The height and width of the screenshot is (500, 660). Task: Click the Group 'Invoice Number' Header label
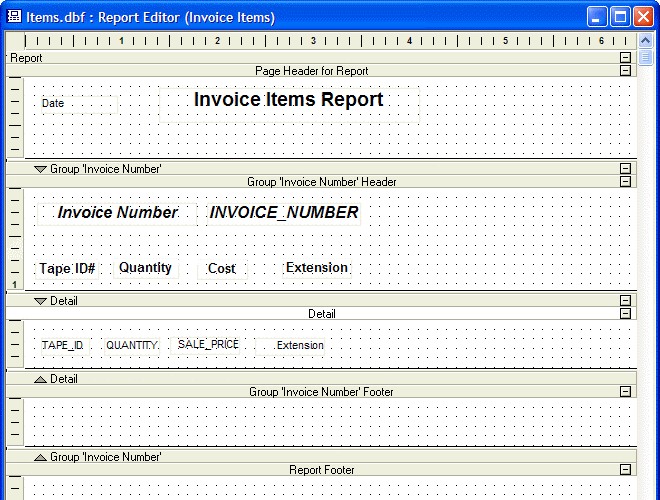(322, 182)
